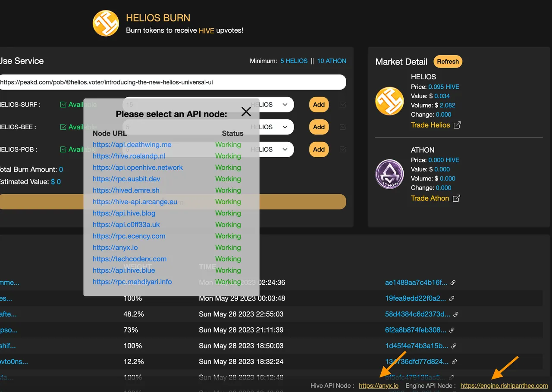Click link icon next to 134736dfd77d824
Screen dimensions: 552x392
[x=454, y=361]
